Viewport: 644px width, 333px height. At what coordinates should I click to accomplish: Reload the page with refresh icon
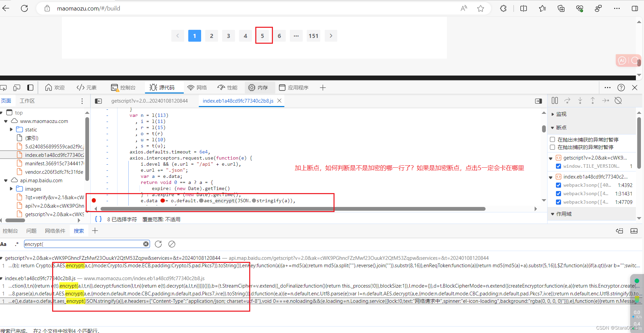click(24, 8)
